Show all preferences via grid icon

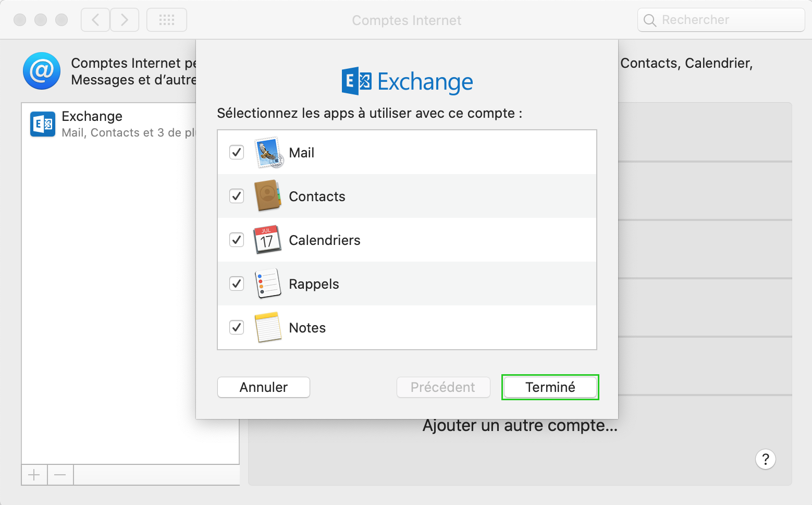(167, 20)
